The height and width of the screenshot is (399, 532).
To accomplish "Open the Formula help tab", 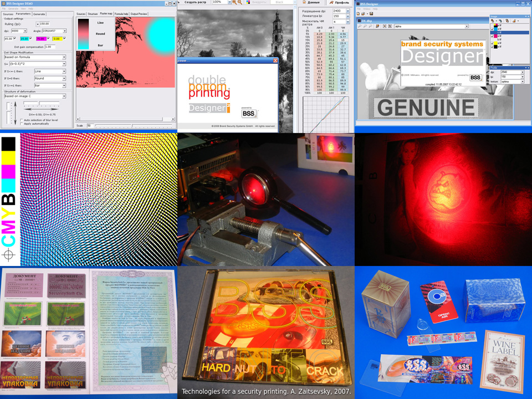I will point(121,14).
